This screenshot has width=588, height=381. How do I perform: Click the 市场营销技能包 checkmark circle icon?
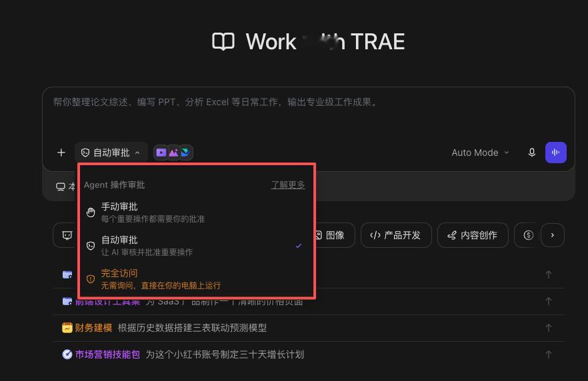tap(67, 354)
